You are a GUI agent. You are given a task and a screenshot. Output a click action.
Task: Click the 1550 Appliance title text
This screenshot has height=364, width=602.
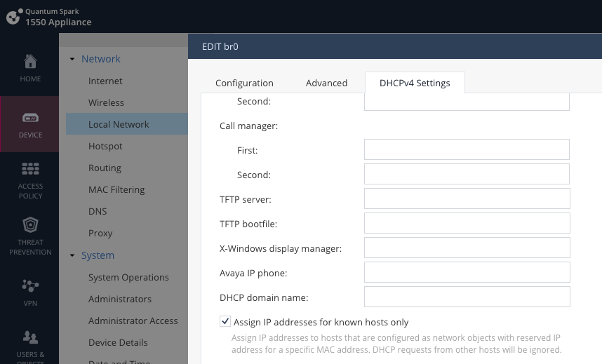click(58, 22)
